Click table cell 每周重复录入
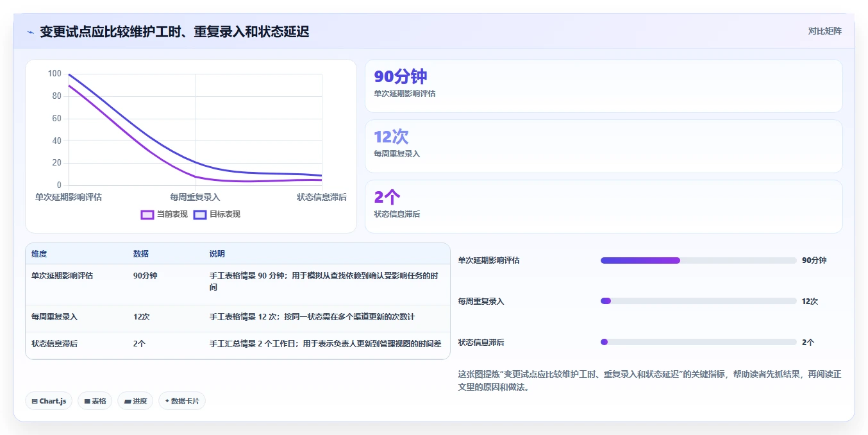 54,316
